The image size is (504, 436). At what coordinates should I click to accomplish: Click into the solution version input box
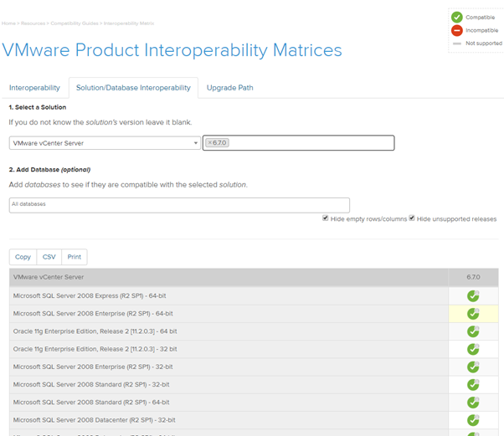click(298, 142)
